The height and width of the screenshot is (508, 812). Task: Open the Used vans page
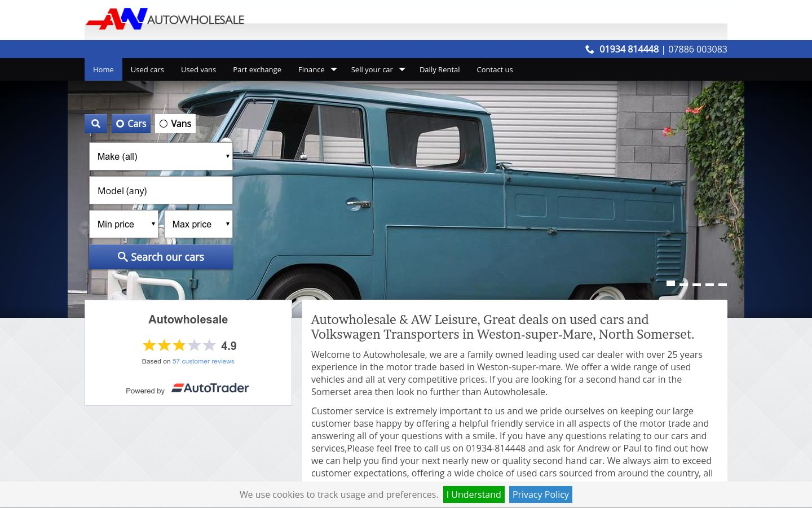[198, 69]
